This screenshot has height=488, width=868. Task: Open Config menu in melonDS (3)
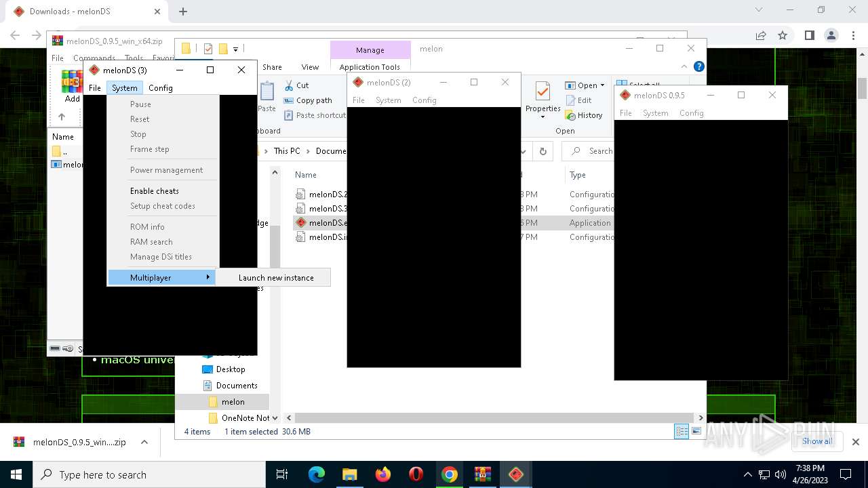click(161, 87)
